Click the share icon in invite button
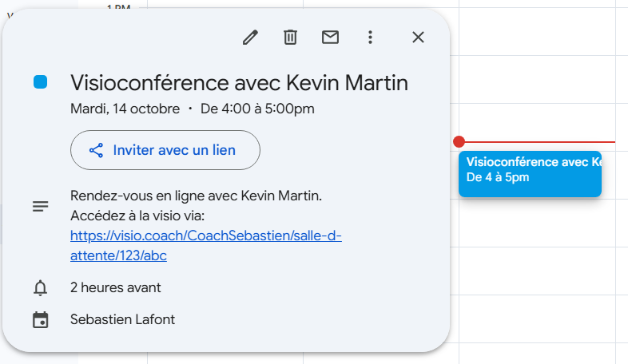 point(97,150)
